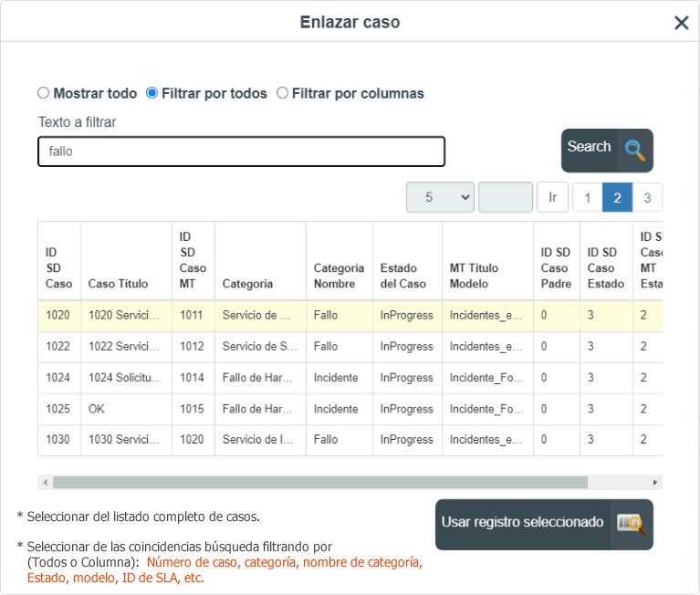The width and height of the screenshot is (700, 595).
Task: Click the page number input box
Action: coord(506,197)
